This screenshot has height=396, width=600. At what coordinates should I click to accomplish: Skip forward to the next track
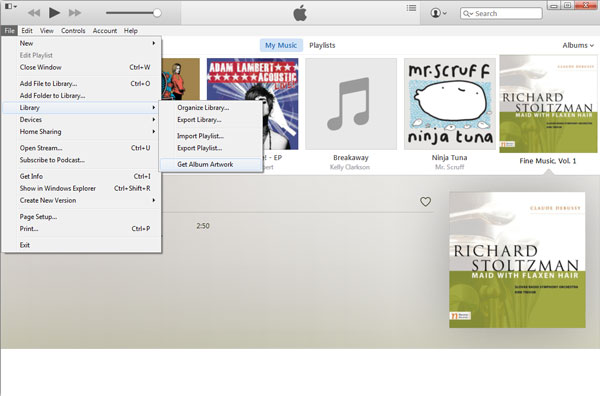75,13
